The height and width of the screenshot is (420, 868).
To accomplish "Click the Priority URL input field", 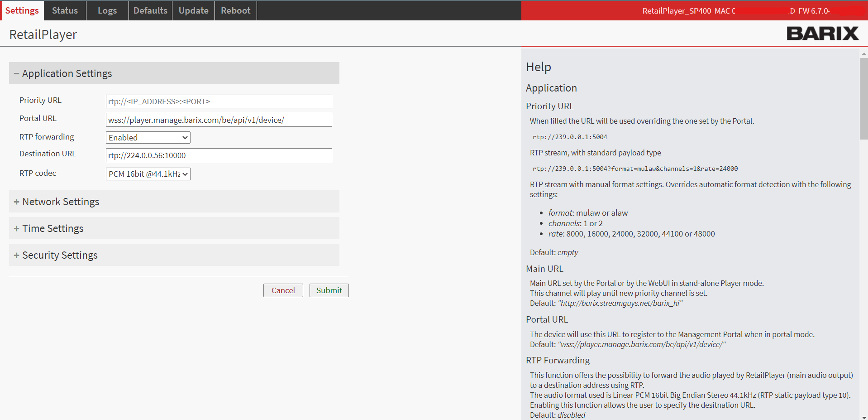I will coord(219,101).
